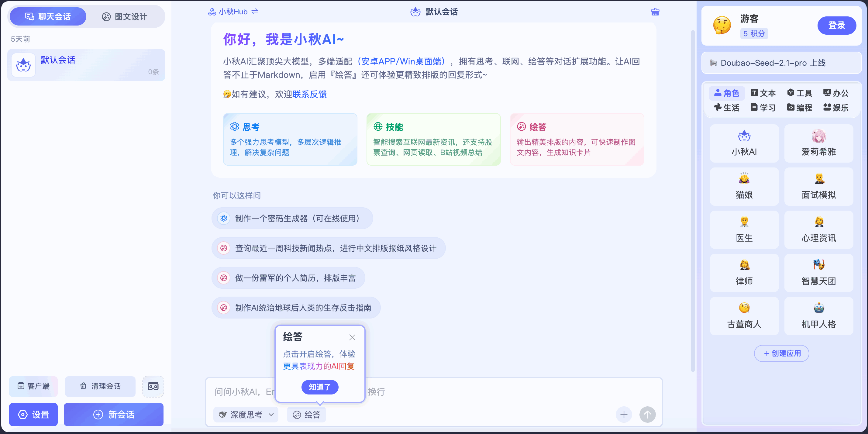Open the 机甲人格 role app
The image size is (868, 434).
818,316
